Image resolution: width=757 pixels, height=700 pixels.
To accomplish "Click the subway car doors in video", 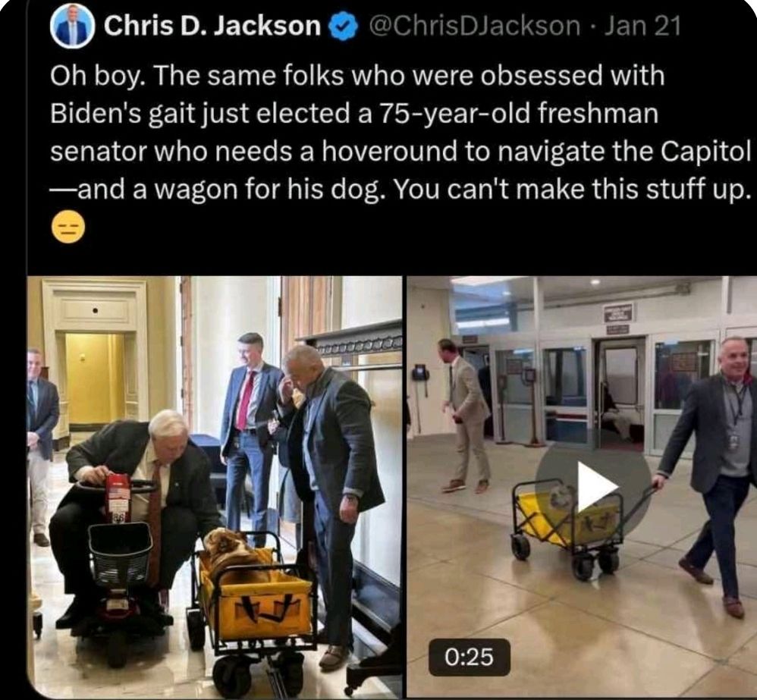I will tap(618, 391).
